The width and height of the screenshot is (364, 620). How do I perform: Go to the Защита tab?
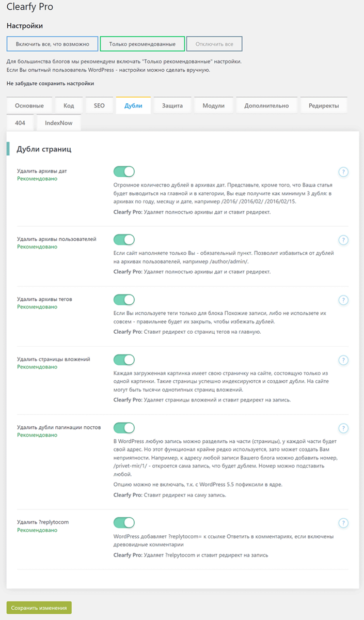pyautogui.click(x=172, y=105)
